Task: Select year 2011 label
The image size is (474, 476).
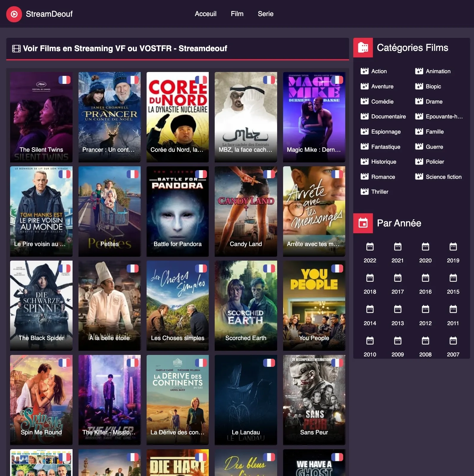Action: tap(453, 323)
